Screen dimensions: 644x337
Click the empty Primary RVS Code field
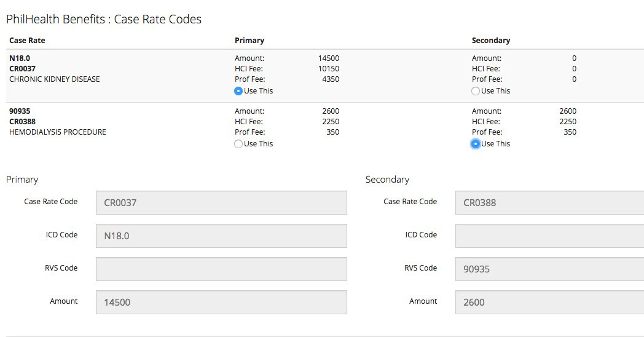(221, 269)
